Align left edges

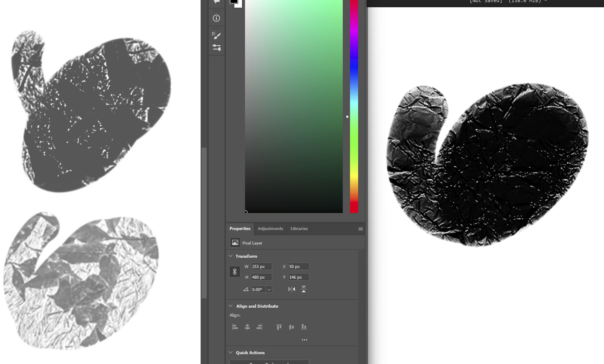click(x=235, y=326)
